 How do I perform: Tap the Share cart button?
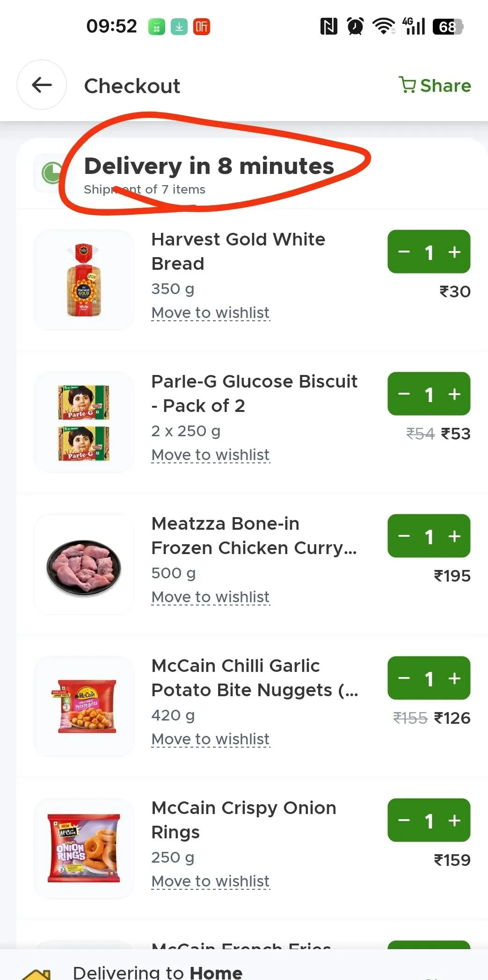point(435,86)
